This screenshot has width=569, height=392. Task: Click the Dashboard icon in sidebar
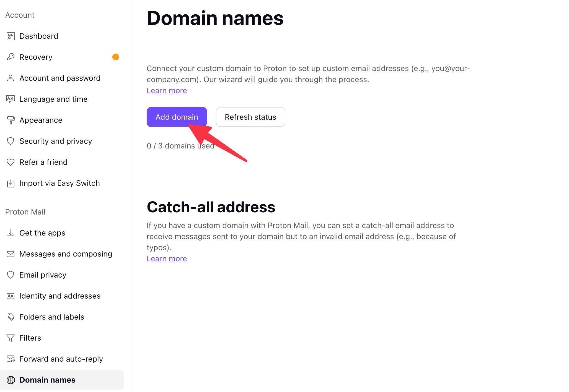tap(11, 36)
